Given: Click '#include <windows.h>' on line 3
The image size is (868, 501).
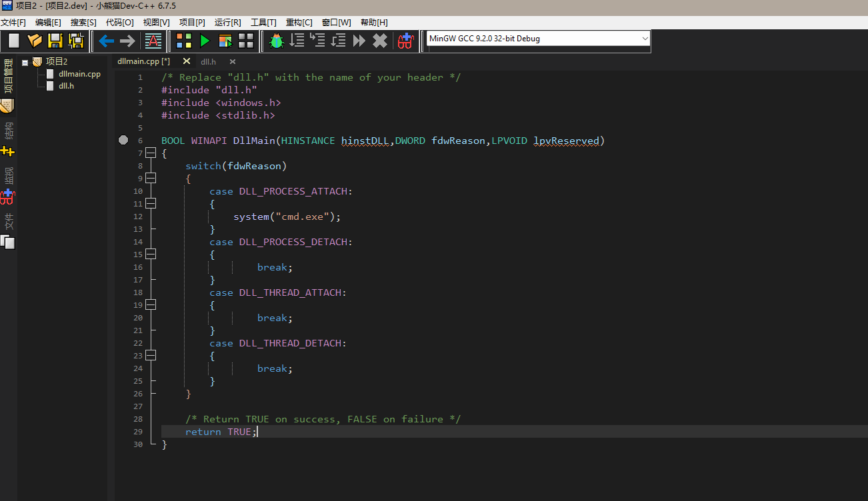Looking at the screenshot, I should (221, 103).
